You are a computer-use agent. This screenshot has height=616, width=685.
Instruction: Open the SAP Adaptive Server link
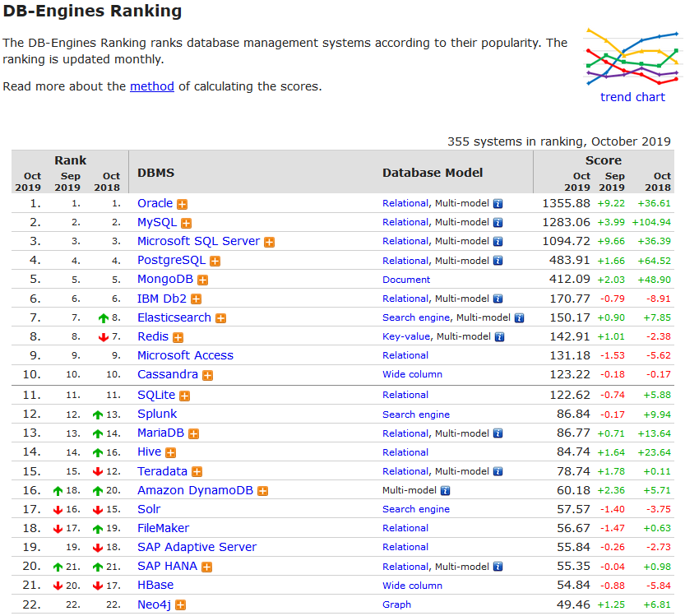click(197, 547)
